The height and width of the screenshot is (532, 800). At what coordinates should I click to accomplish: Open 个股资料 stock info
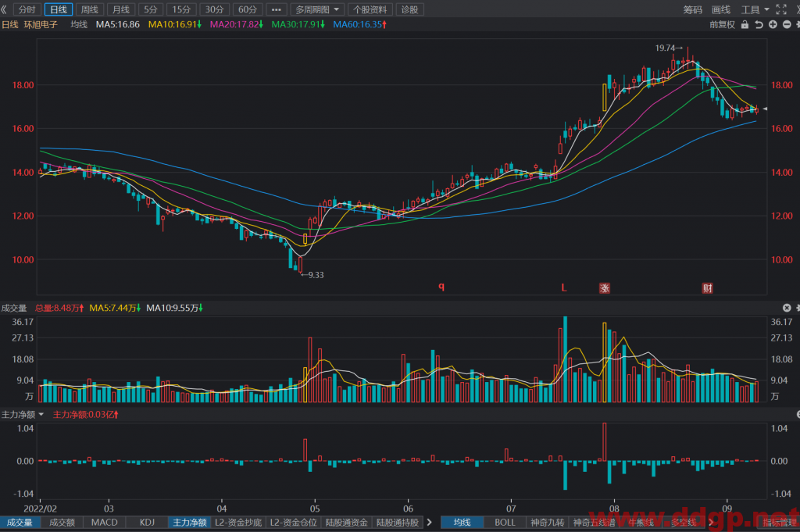coord(370,9)
